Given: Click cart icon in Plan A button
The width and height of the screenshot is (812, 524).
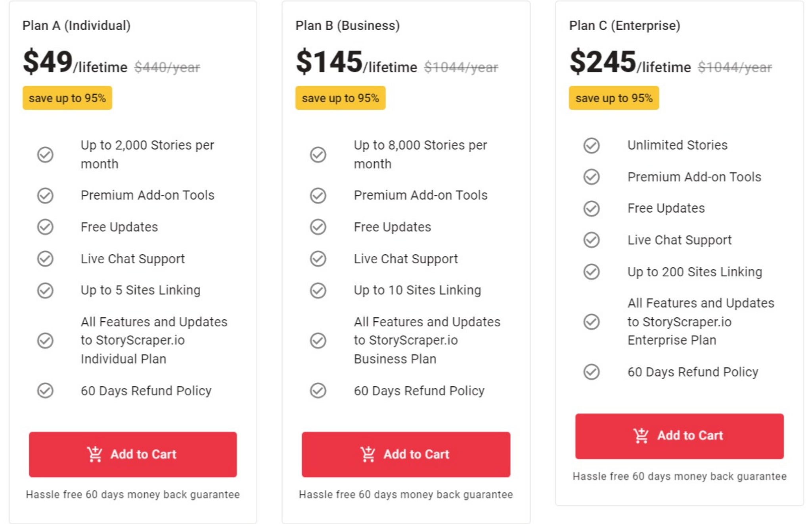Looking at the screenshot, I should point(95,454).
